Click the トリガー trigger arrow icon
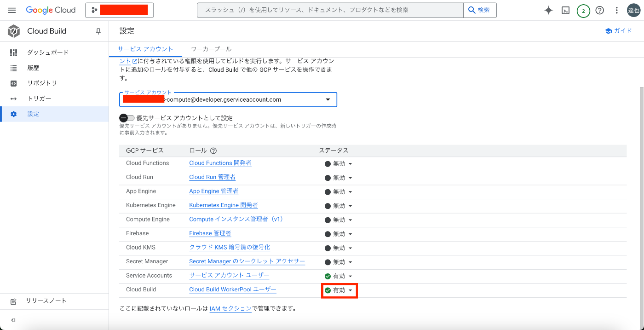Screen dimensions: 644x330 coord(13,98)
